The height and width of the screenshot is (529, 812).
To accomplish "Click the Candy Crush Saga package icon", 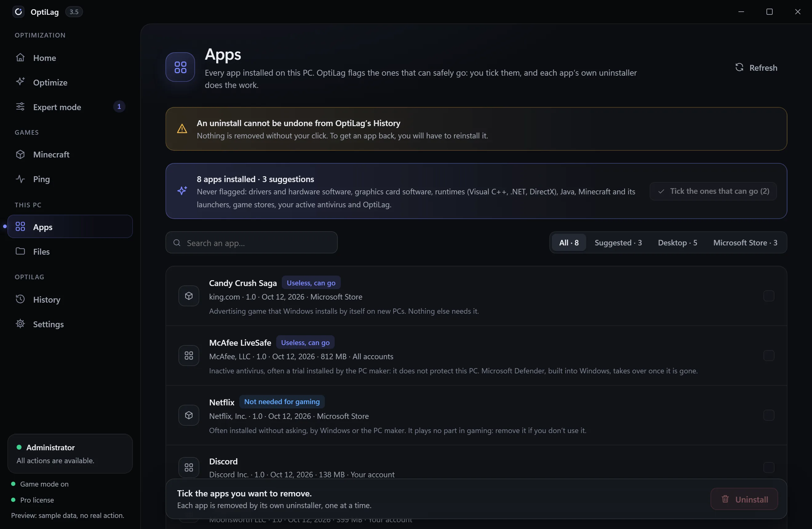I will 189,296.
